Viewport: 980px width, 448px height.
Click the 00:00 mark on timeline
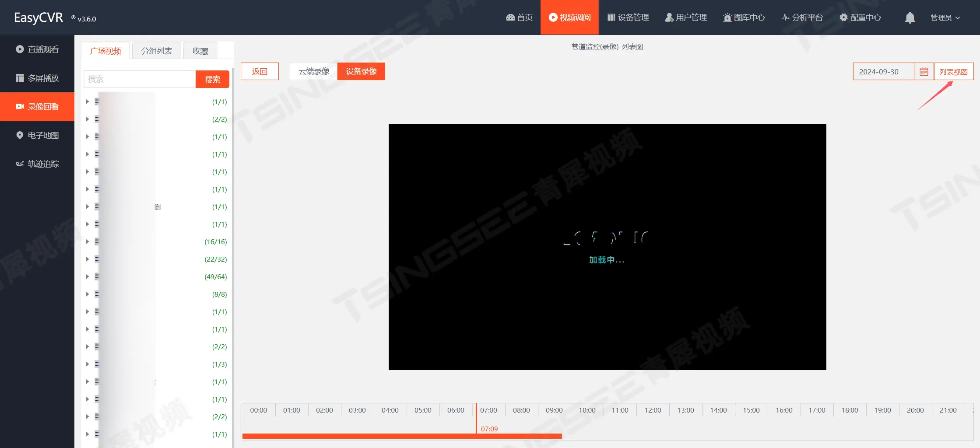point(259,410)
